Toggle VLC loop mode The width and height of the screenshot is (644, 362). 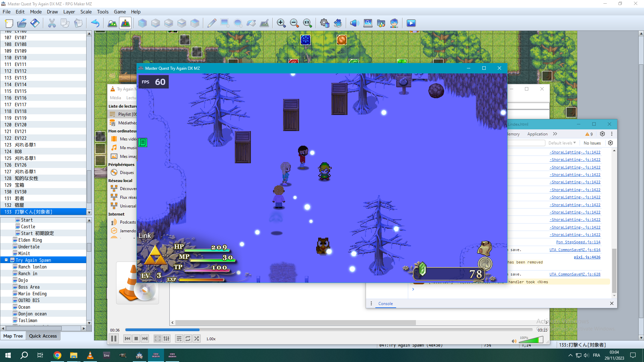188,339
